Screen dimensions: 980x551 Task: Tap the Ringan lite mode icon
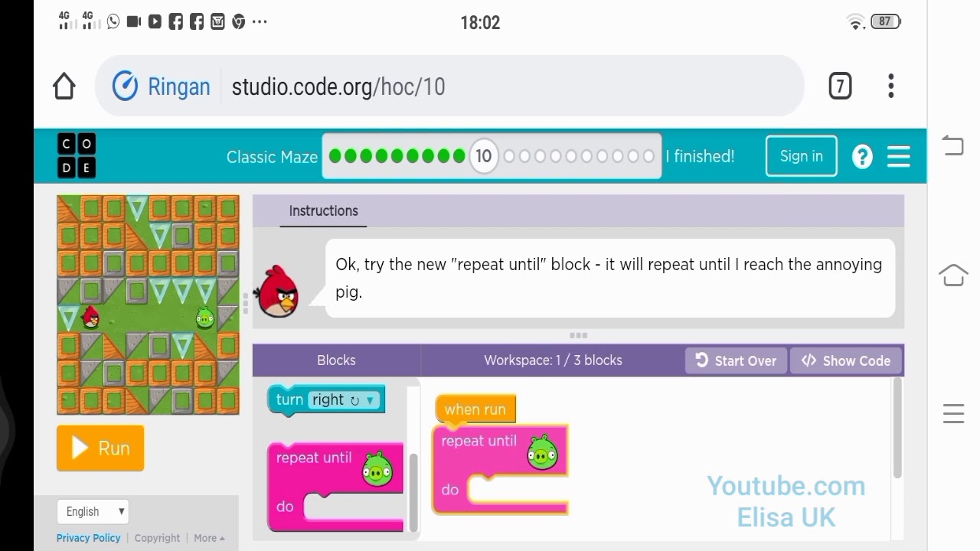click(125, 86)
